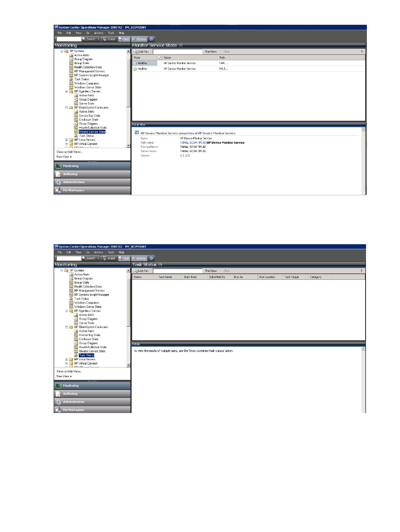Sort by Run Location column header
This screenshot has width=400, height=532.
coord(270,277)
